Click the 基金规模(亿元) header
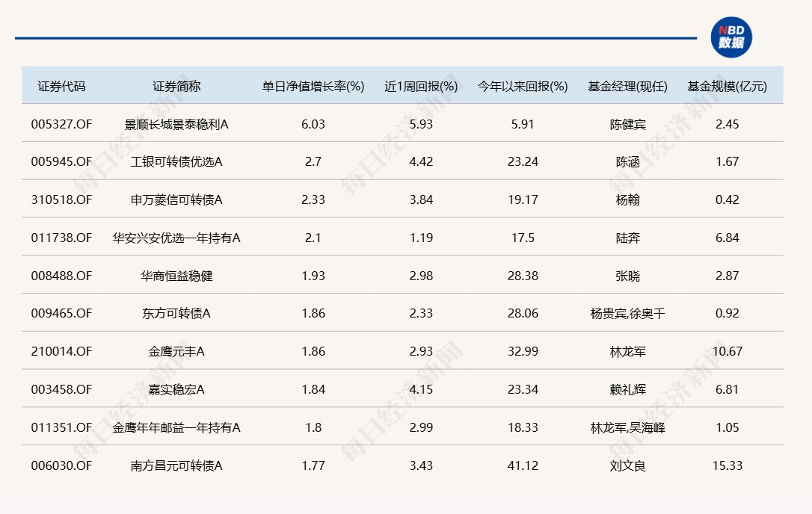812x514 pixels. coord(727,87)
